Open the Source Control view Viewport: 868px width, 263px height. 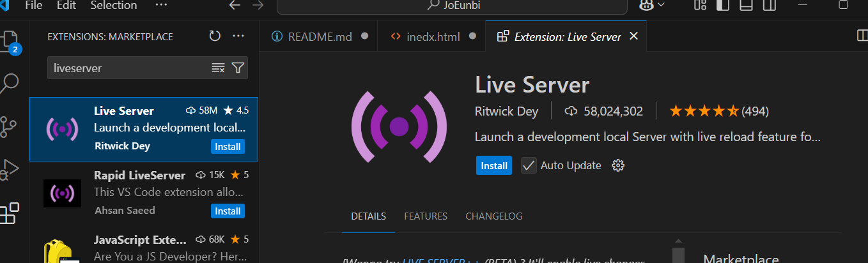tap(10, 126)
